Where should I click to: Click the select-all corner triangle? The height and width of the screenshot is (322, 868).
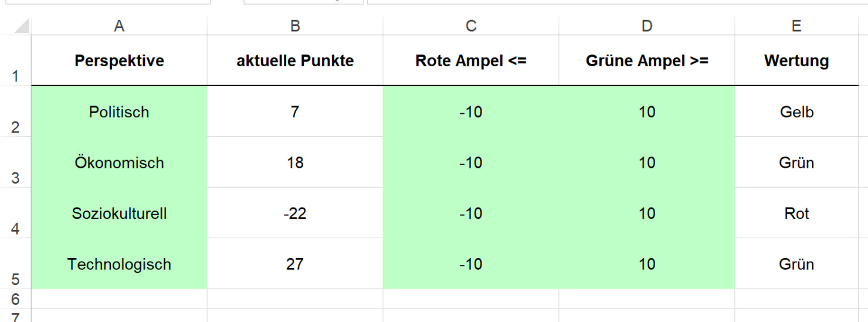[x=21, y=26]
